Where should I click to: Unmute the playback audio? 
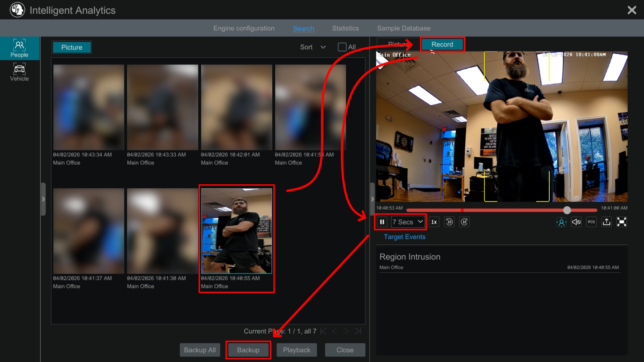point(576,222)
